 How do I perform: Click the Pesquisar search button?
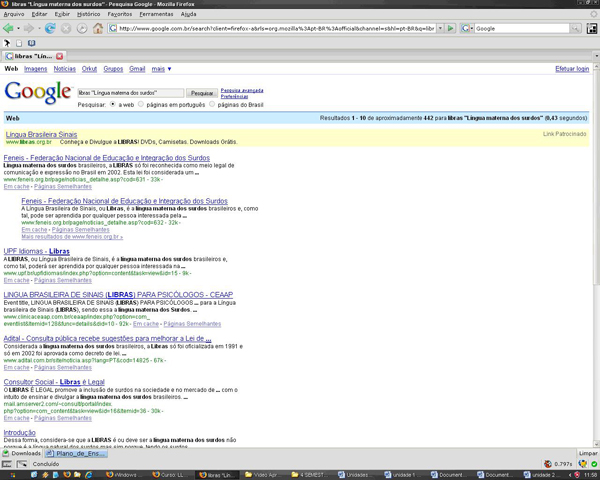(x=202, y=93)
